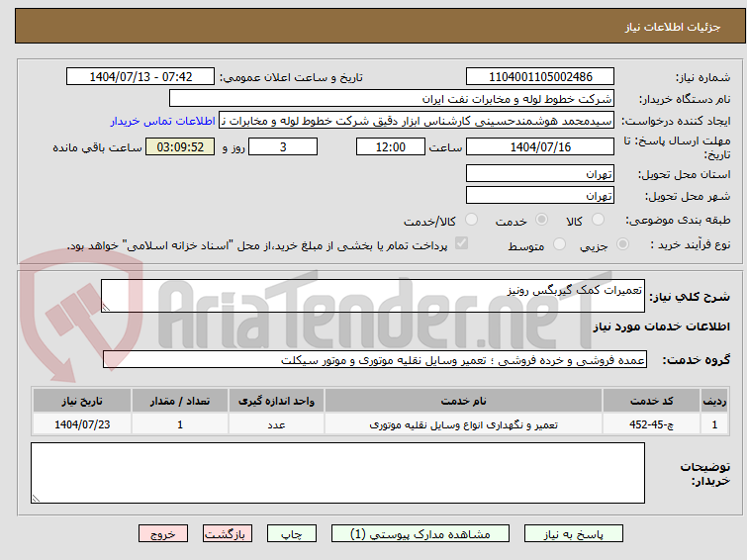This screenshot has height=560, width=747.
Task: Click the remaining time 03:09:52 field
Action: tap(180, 146)
